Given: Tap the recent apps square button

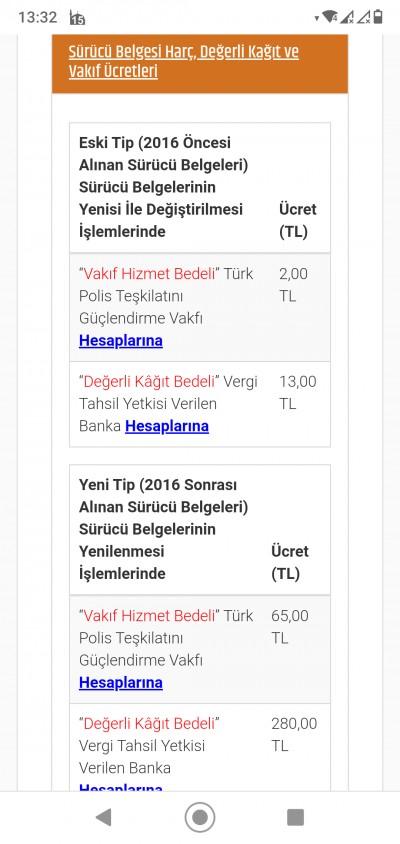Looking at the screenshot, I should click(x=295, y=817).
